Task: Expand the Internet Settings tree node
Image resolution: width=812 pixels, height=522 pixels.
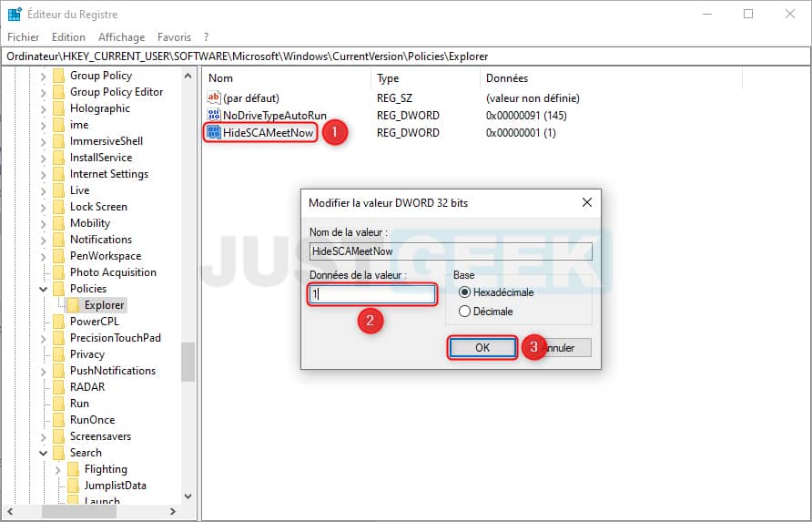Action: pyautogui.click(x=44, y=175)
